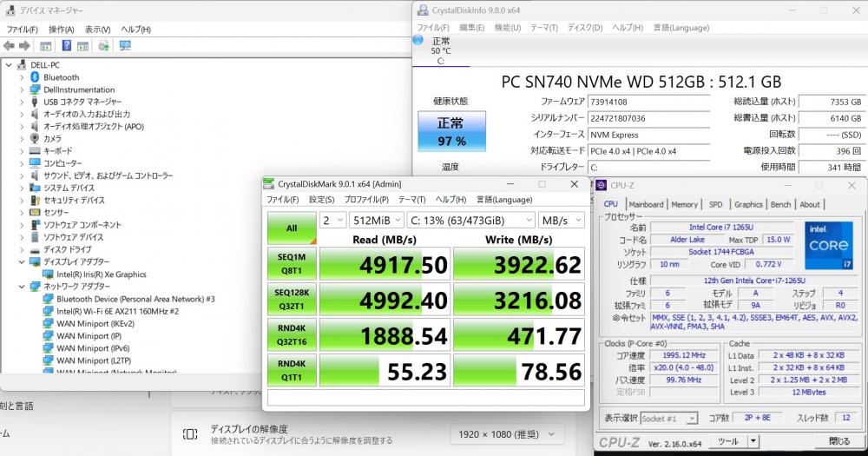868x456 pixels.
Task: Select WAN Miniport (IKEv2) entry
Action: 95,324
